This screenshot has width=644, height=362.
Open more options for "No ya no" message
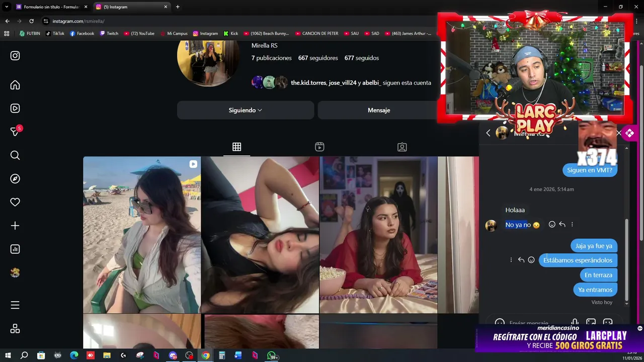pyautogui.click(x=572, y=225)
